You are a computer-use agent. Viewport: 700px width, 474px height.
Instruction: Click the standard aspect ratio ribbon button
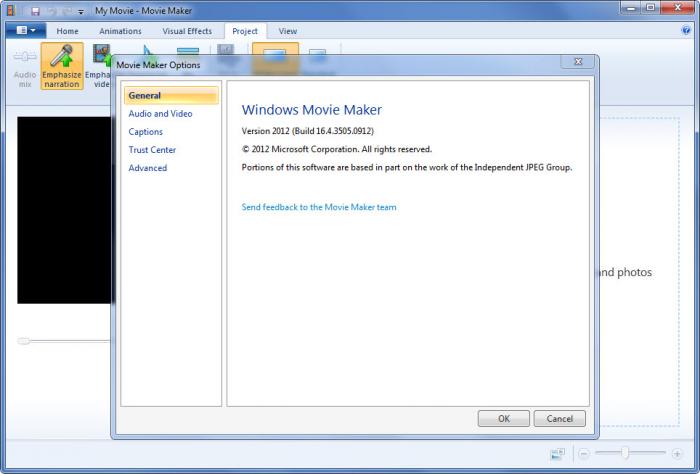[317, 57]
